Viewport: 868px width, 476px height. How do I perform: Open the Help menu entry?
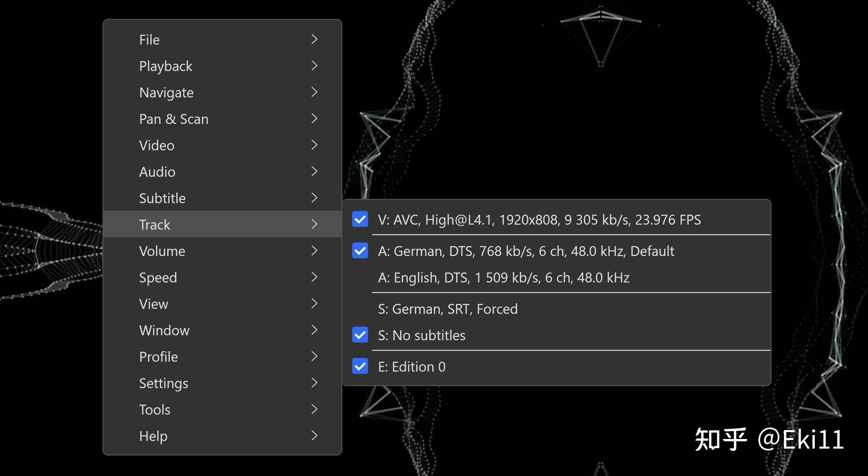point(153,436)
